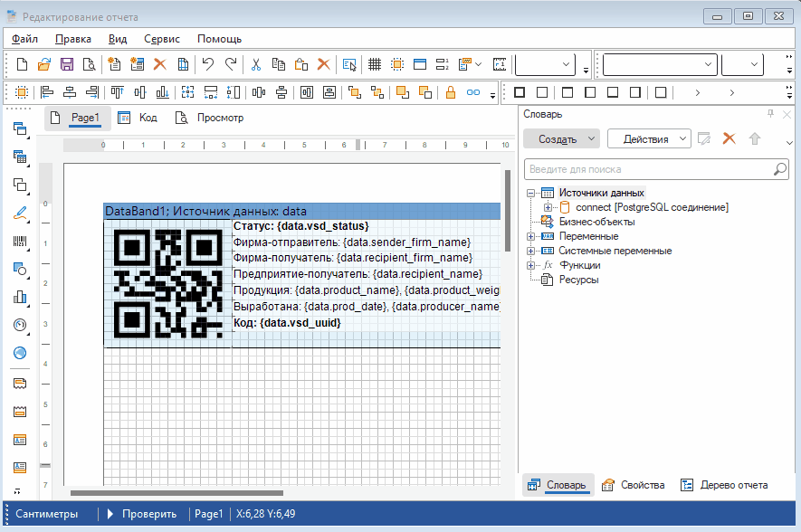Click the horizontal scrollbar below the design page
Image resolution: width=801 pixels, height=532 pixels.
[x=176, y=493]
